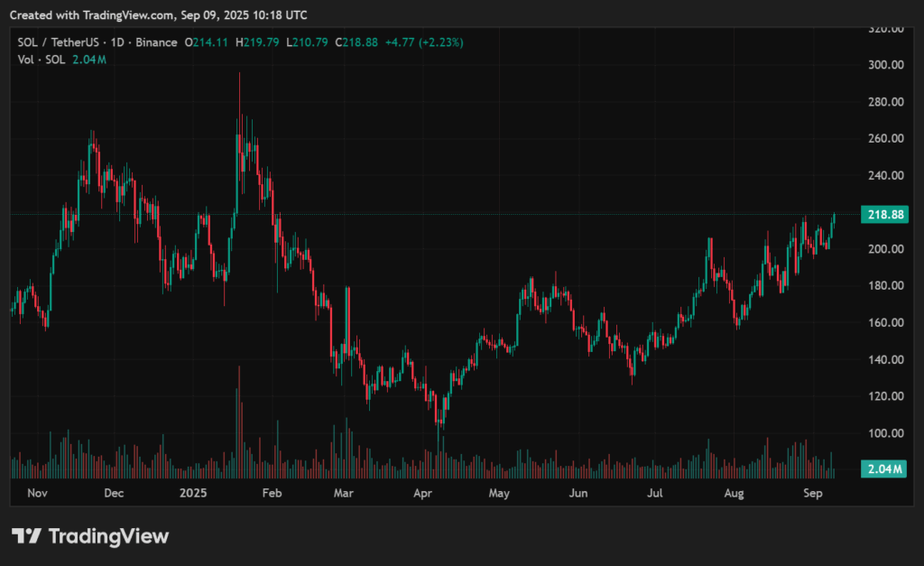Click 'Nov' on the time axis
The width and height of the screenshot is (924, 566).
tap(37, 494)
